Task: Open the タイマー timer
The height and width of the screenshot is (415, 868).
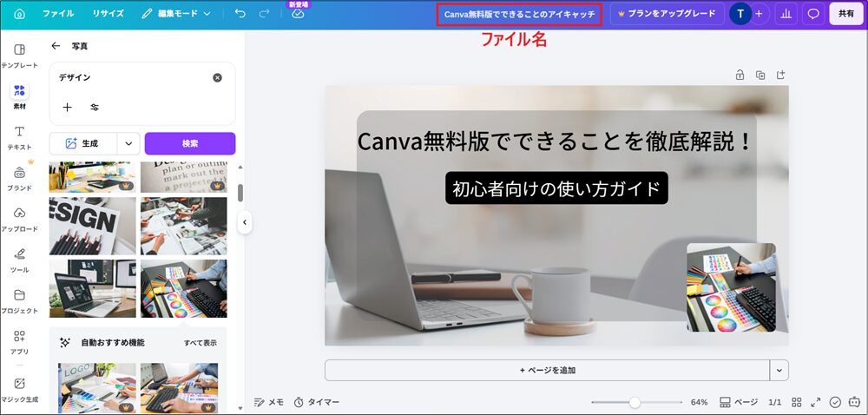Action: point(316,402)
